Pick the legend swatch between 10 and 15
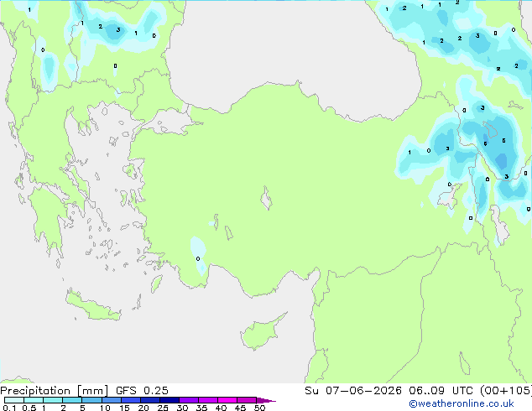 click(112, 400)
